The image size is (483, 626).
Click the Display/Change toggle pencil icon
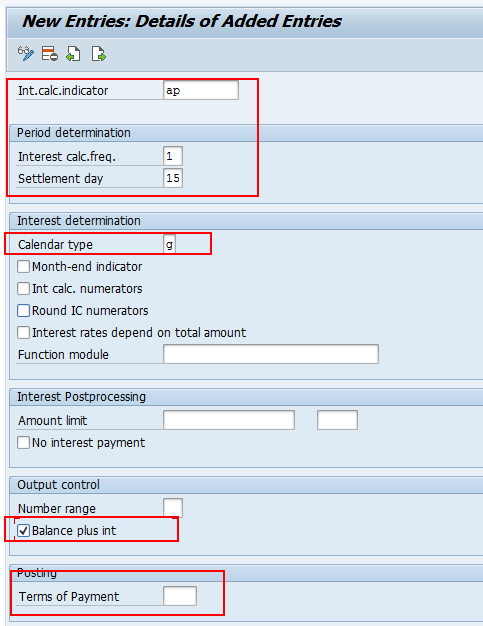[26, 53]
